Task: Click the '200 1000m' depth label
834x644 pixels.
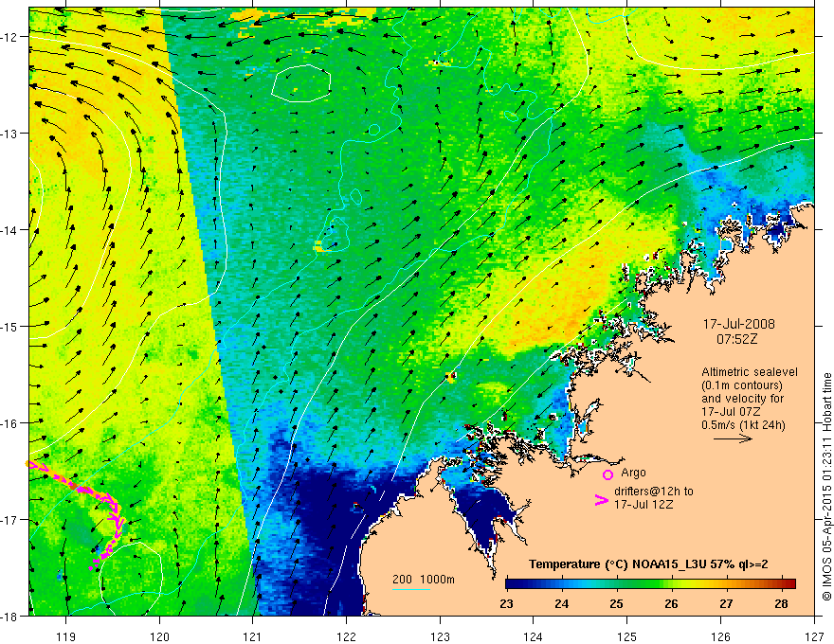Action: click(x=424, y=580)
